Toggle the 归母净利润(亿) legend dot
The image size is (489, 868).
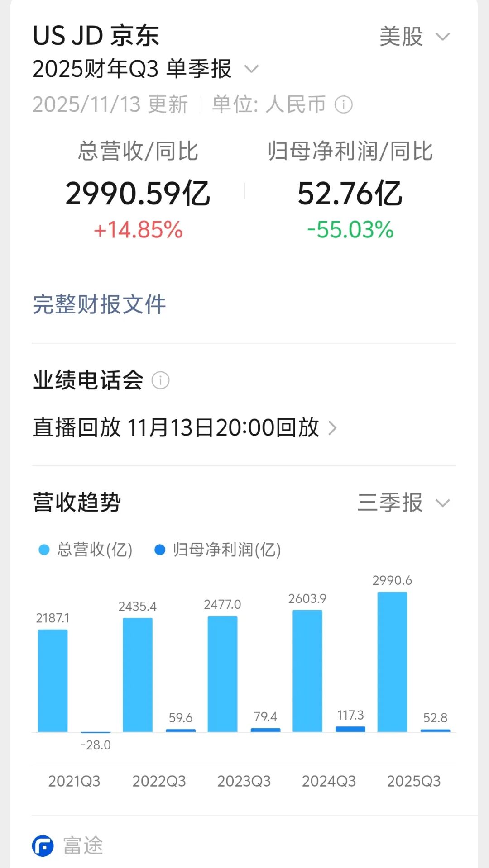(160, 550)
